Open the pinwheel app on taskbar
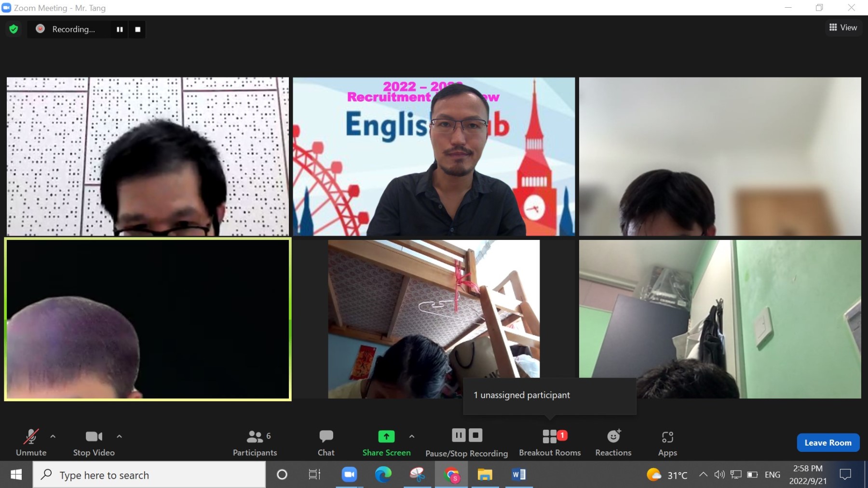Viewport: 868px width, 488px height. (417, 475)
